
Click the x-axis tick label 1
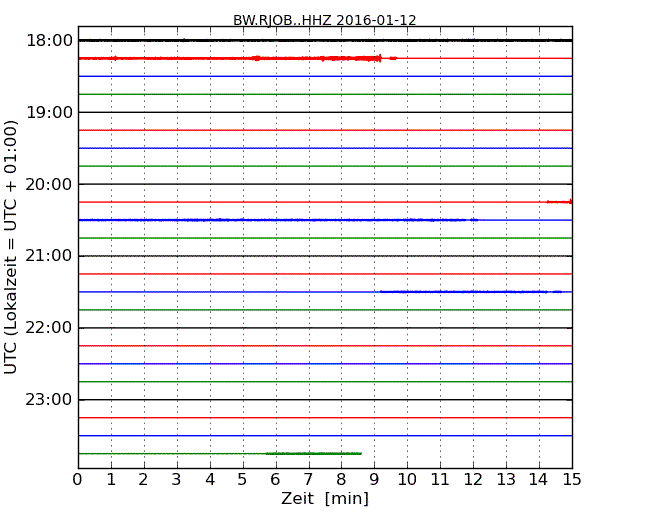coord(111,479)
